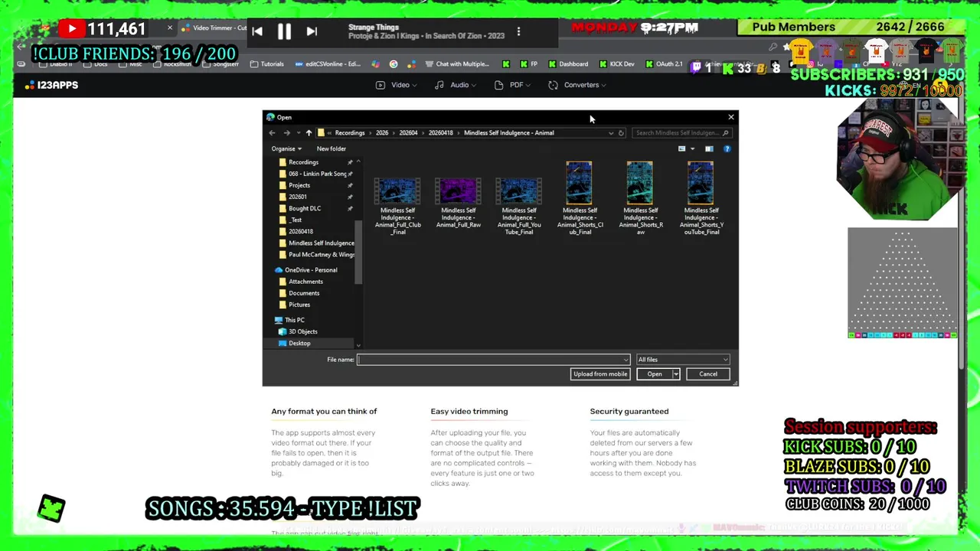Close the YouTube browser tab

(x=170, y=28)
